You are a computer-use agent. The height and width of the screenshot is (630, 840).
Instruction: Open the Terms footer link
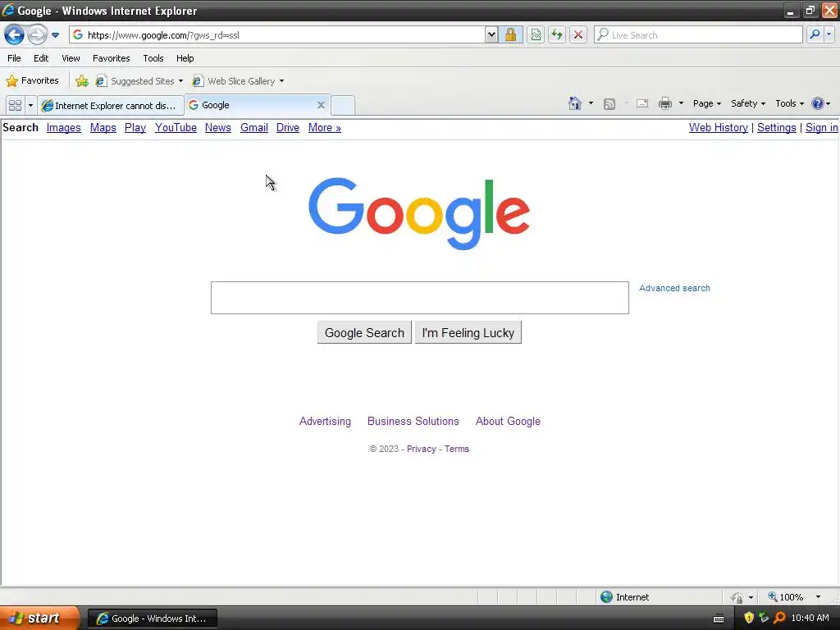coord(456,449)
